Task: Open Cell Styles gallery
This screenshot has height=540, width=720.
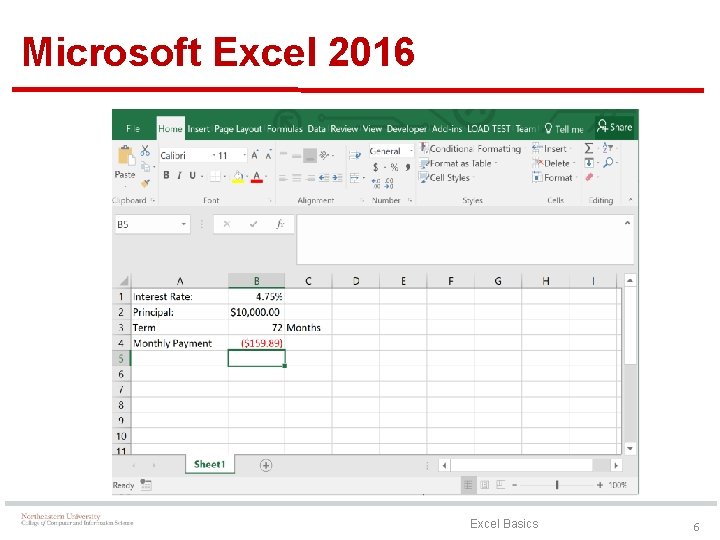Action: tap(446, 178)
